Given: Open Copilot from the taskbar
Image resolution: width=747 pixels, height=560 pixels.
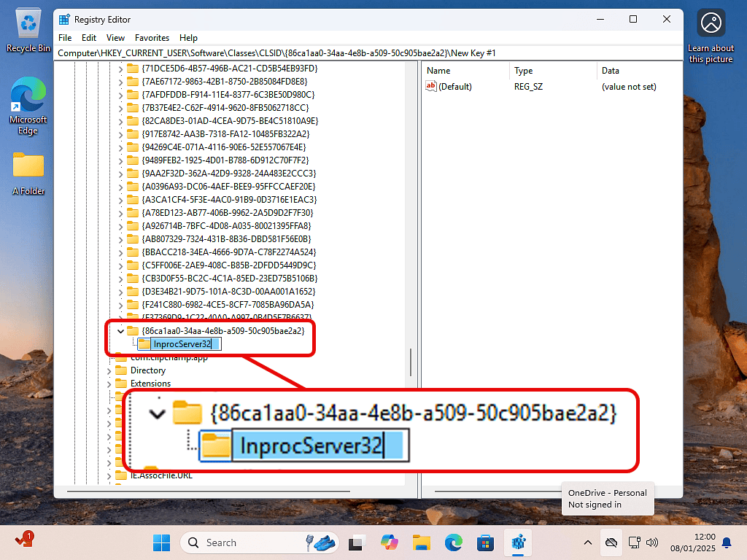Looking at the screenshot, I should point(389,542).
